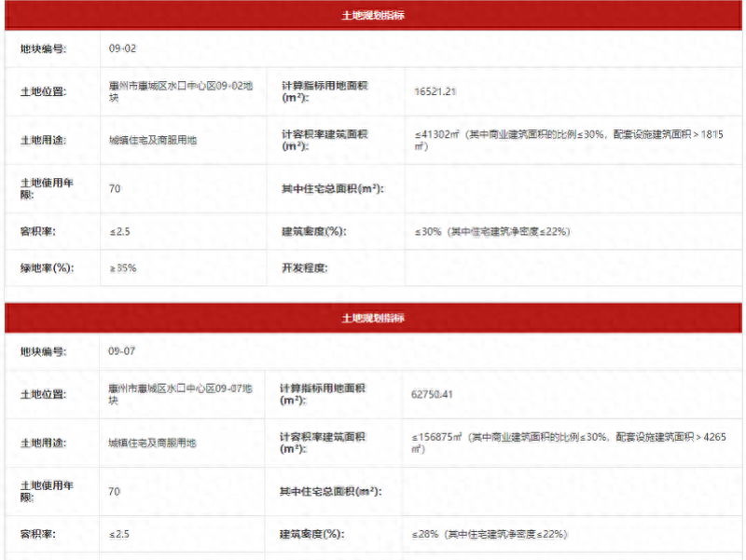Select usage years value 70 in 09-02 table

(x=115, y=189)
